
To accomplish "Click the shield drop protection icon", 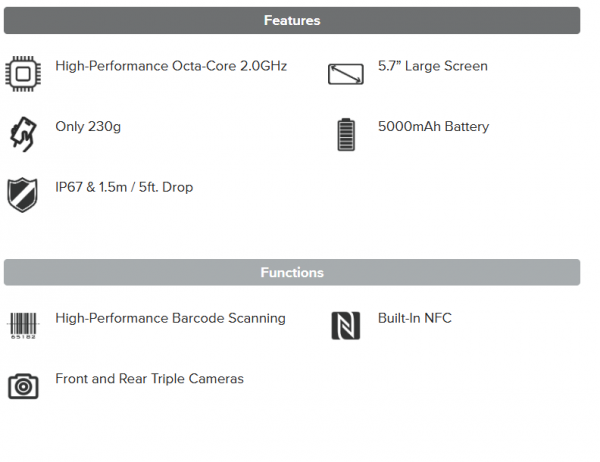I will [23, 195].
